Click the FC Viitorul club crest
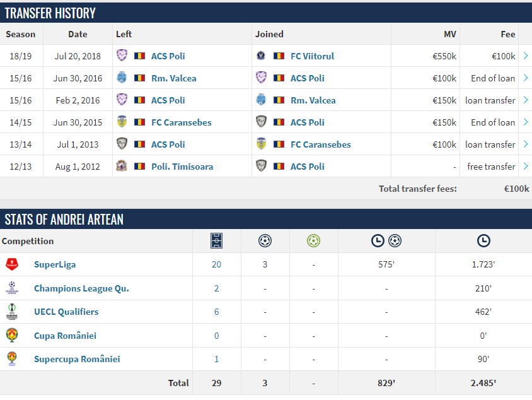This screenshot has height=400, width=532. pyautogui.click(x=262, y=56)
